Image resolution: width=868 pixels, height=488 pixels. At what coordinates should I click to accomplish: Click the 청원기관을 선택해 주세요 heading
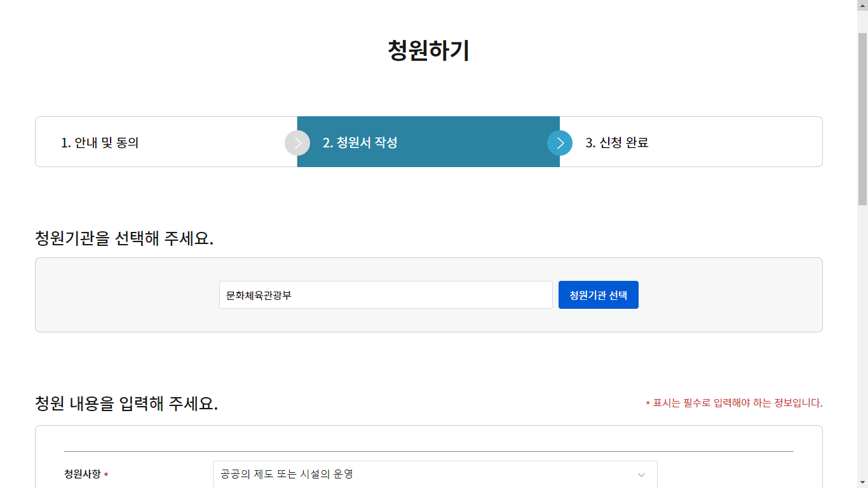click(x=124, y=238)
